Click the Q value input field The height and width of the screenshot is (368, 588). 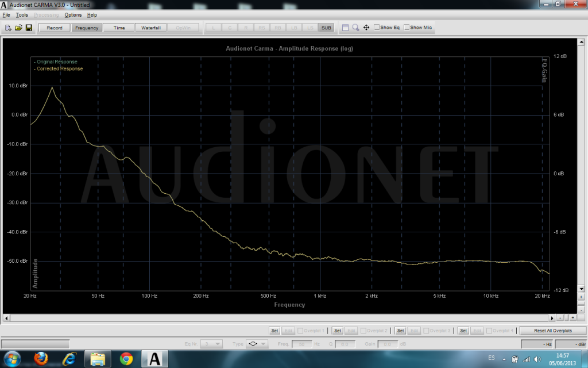[345, 344]
